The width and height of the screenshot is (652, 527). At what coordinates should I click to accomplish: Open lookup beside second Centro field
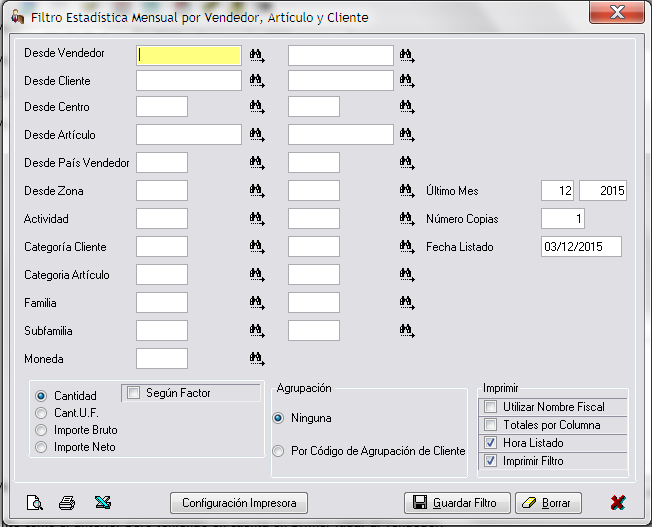[407, 107]
